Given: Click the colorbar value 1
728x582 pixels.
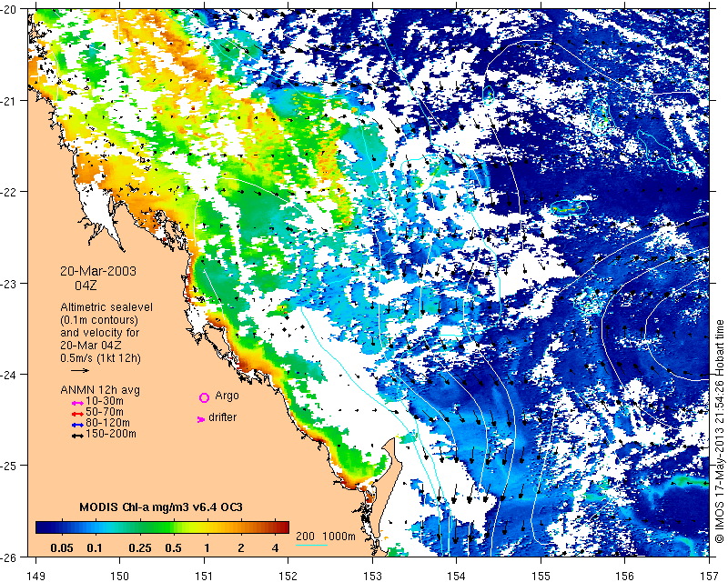Looking at the screenshot, I should pyautogui.click(x=207, y=548).
